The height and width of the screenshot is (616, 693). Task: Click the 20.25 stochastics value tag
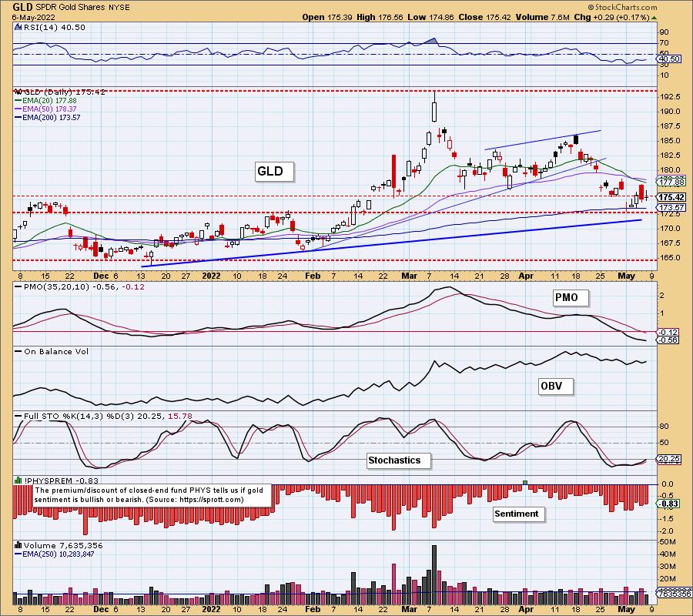[669, 459]
